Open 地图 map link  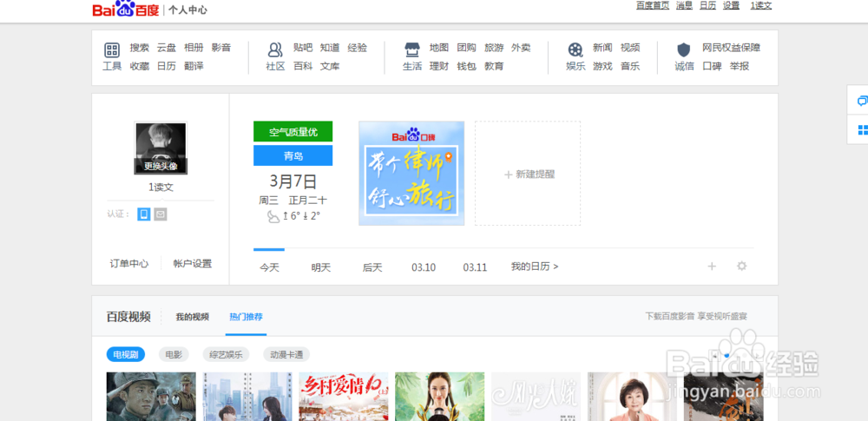[439, 48]
